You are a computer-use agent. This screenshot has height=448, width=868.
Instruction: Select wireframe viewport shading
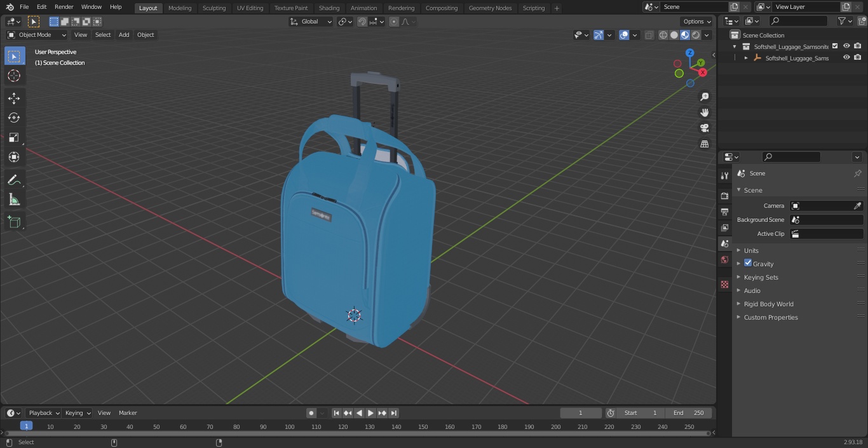(663, 35)
